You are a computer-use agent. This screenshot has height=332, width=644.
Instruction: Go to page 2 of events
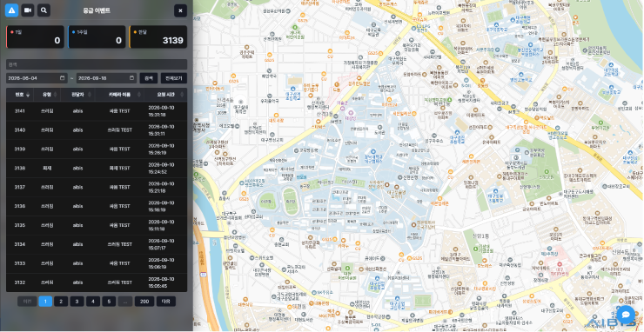coord(61,302)
